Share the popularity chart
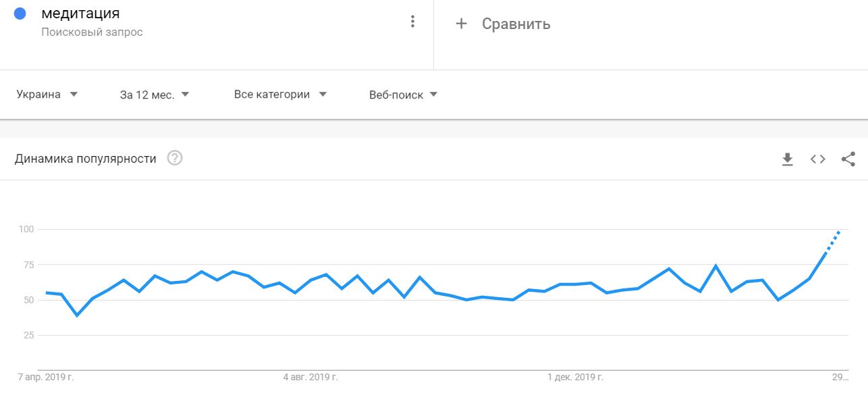The image size is (868, 412). [x=848, y=159]
